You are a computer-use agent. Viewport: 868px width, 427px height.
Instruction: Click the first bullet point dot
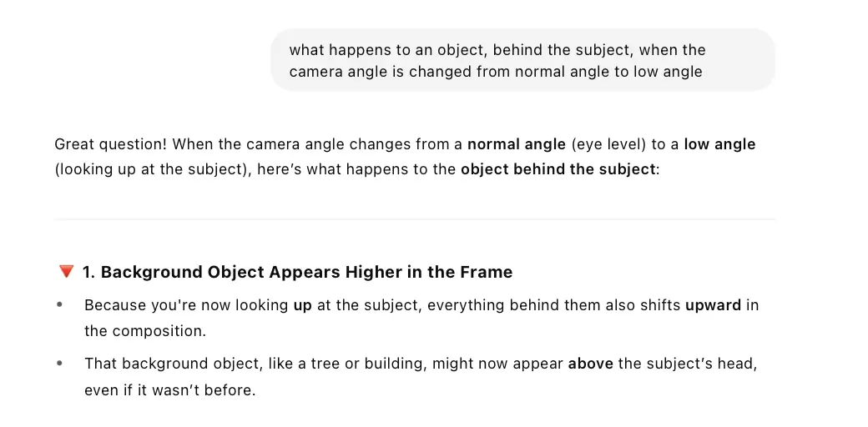click(59, 305)
